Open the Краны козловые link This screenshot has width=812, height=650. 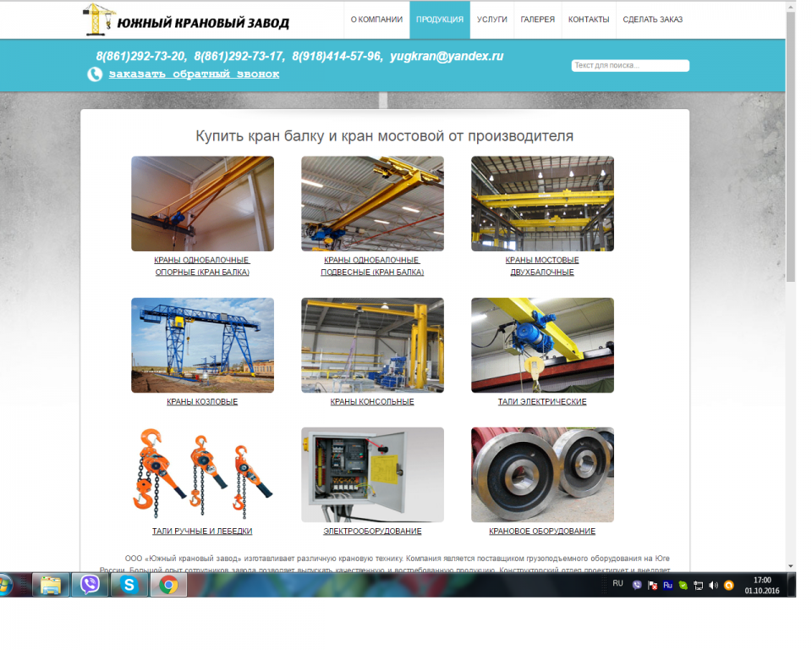tap(202, 402)
